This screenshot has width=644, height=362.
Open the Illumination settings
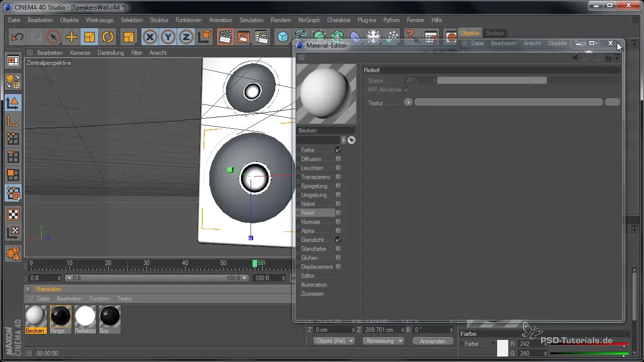tap(314, 285)
